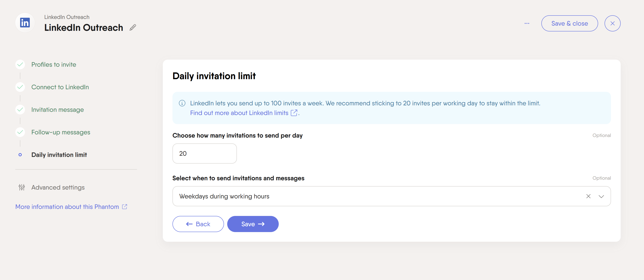The height and width of the screenshot is (280, 644).
Task: Click the pencil icon to rename LinkedIn Outreach
Action: 133,28
